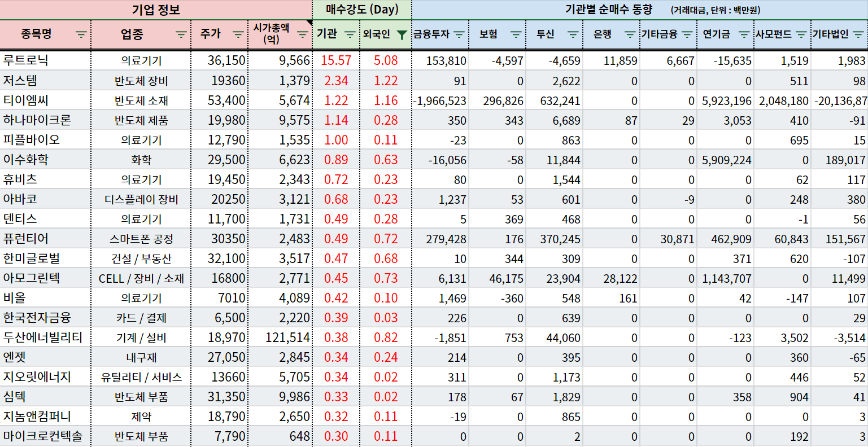Click the 5,909,224 연기금 value
Screen dimensions: 868x447
click(727, 160)
